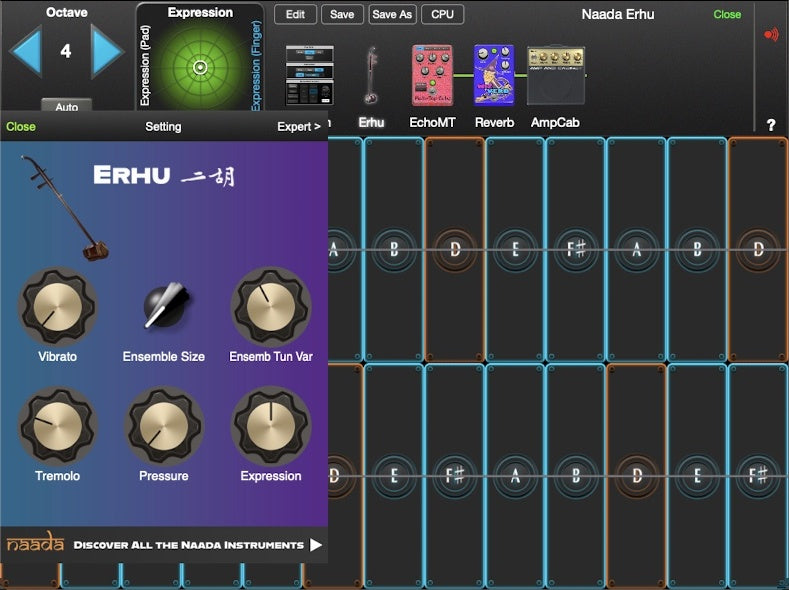Tap the Expression XY pad center
Image resolution: width=789 pixels, height=590 pixels.
click(x=200, y=67)
